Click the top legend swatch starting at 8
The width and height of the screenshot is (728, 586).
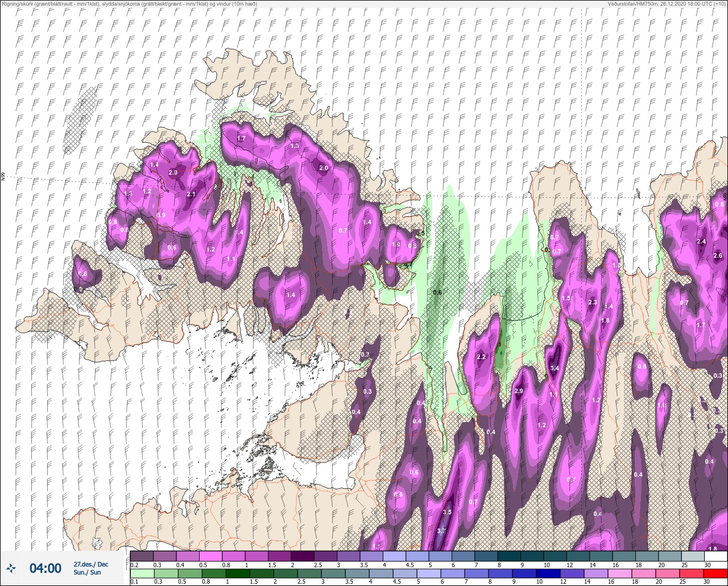pyautogui.click(x=509, y=556)
